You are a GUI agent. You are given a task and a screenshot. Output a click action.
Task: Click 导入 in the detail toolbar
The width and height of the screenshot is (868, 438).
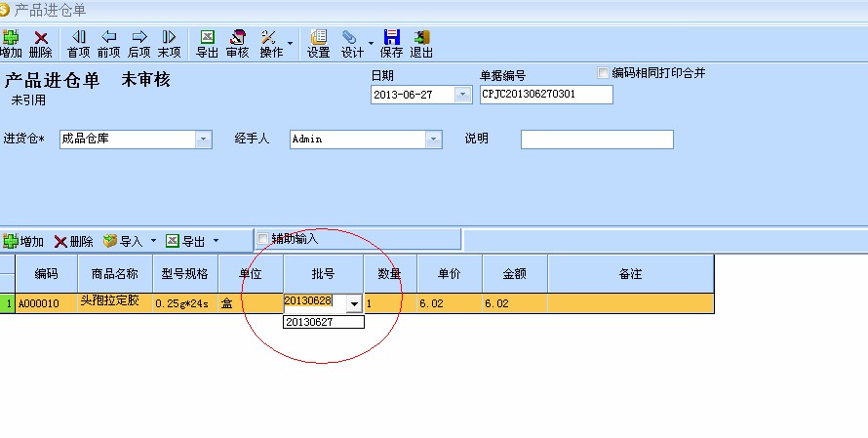(x=124, y=241)
